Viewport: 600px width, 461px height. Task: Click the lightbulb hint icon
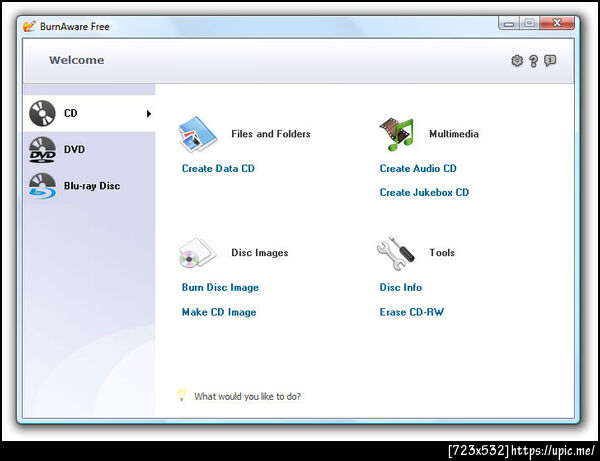click(182, 395)
